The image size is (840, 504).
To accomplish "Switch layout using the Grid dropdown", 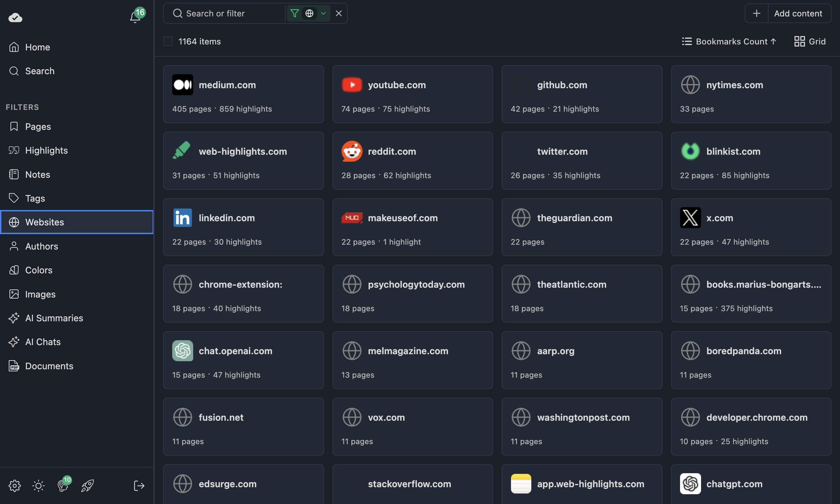I will 810,41.
